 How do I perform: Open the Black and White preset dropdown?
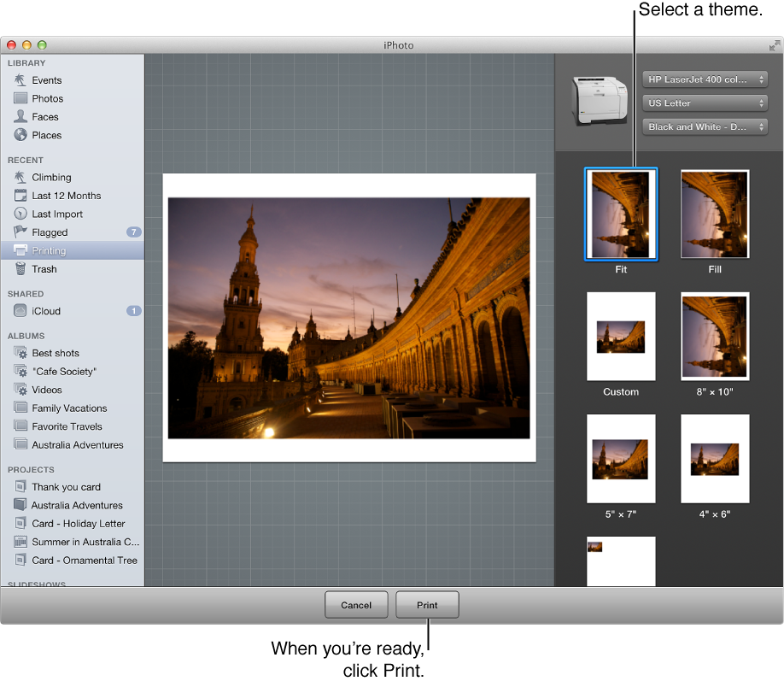tap(705, 126)
